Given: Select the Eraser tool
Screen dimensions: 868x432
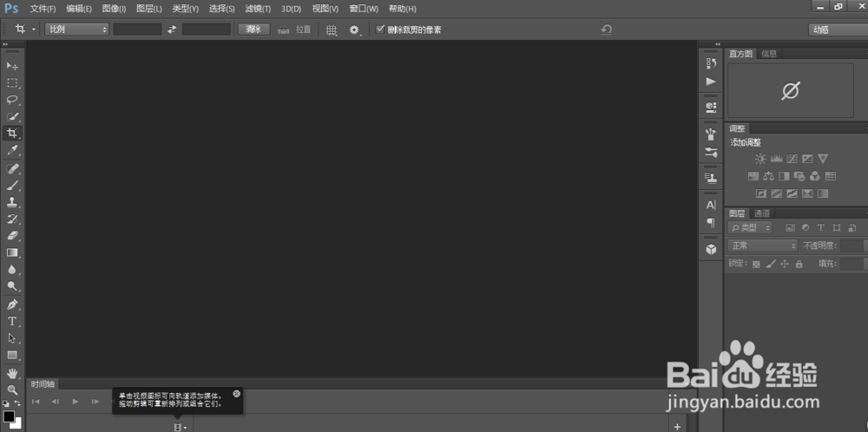Looking at the screenshot, I should tap(12, 235).
